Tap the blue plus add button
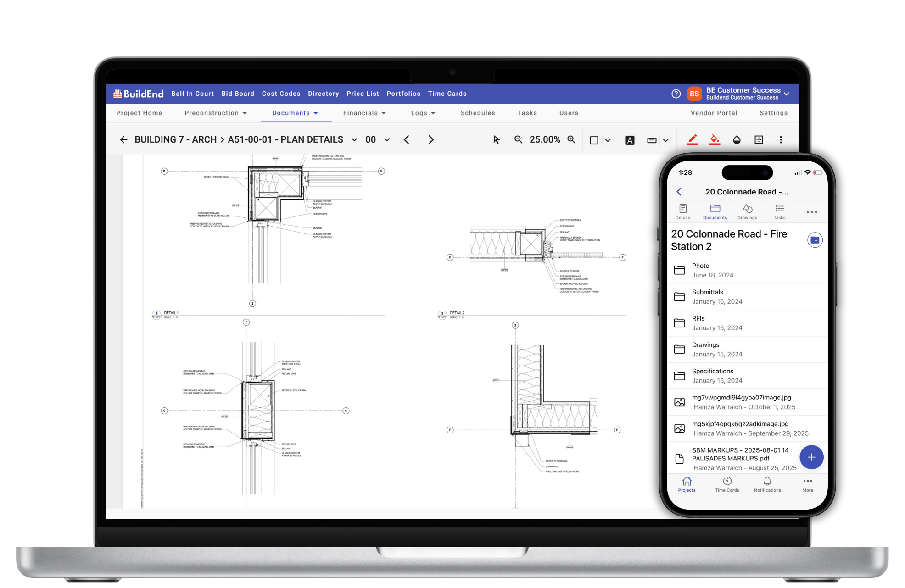The height and width of the screenshot is (588, 905). tap(811, 457)
